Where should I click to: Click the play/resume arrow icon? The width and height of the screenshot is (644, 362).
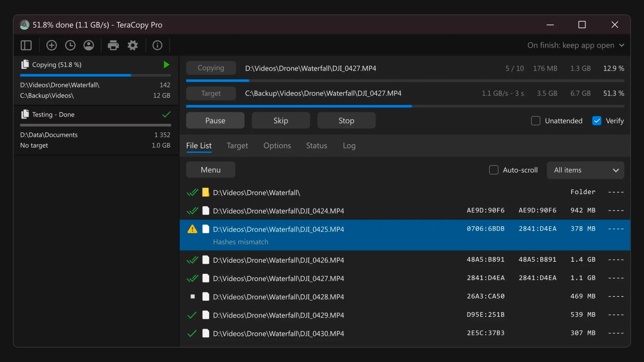[x=167, y=65]
